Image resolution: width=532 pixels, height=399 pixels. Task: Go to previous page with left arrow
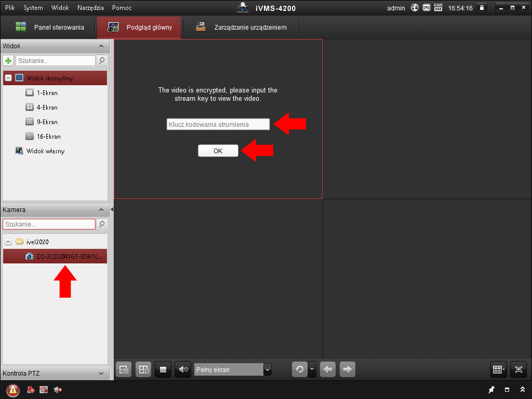click(327, 369)
